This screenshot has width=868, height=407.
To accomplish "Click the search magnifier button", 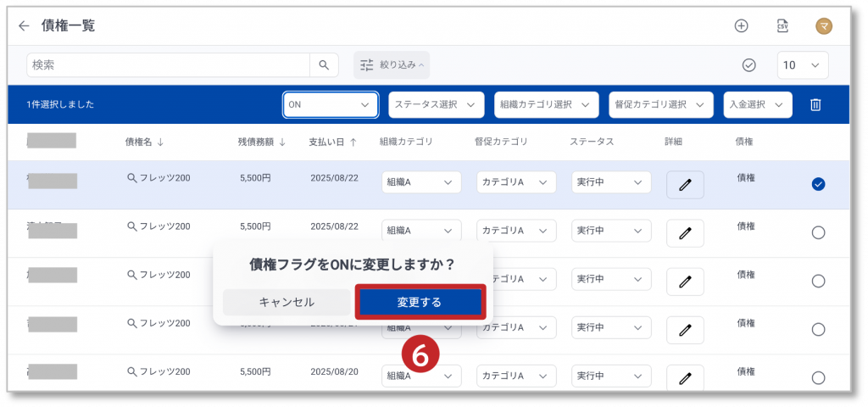I will point(324,64).
